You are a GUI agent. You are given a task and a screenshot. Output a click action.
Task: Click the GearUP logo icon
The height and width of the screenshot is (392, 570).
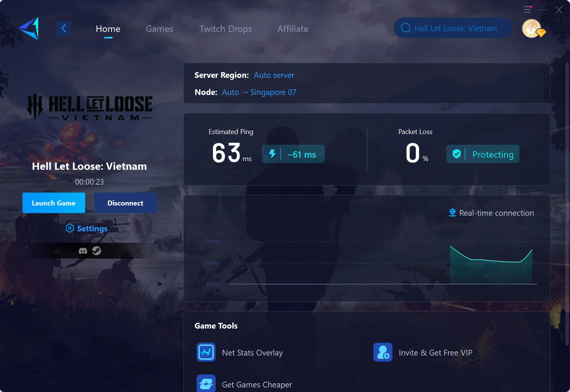click(29, 28)
